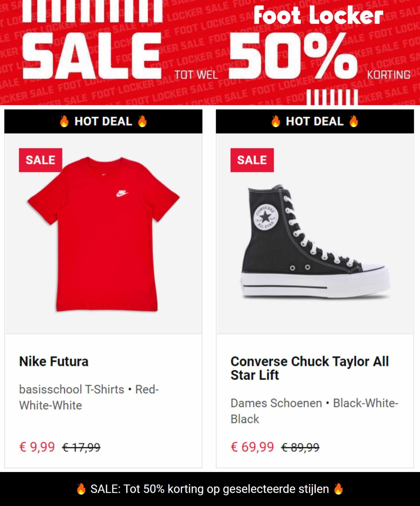Click flame icon before bottom SALE text
420x506 pixels.
click(x=81, y=489)
